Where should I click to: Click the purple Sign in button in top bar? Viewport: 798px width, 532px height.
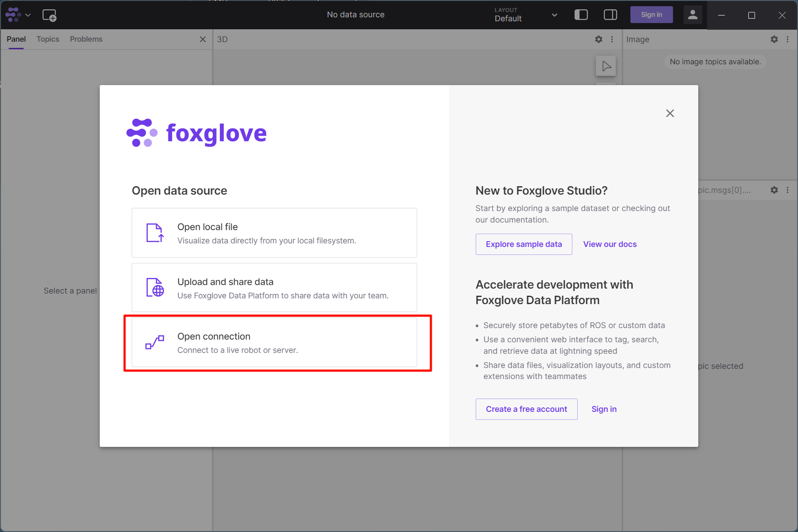tap(651, 15)
